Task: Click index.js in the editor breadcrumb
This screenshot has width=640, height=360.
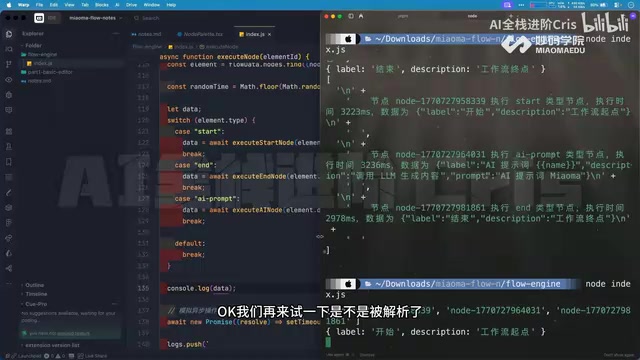Action: [181, 47]
